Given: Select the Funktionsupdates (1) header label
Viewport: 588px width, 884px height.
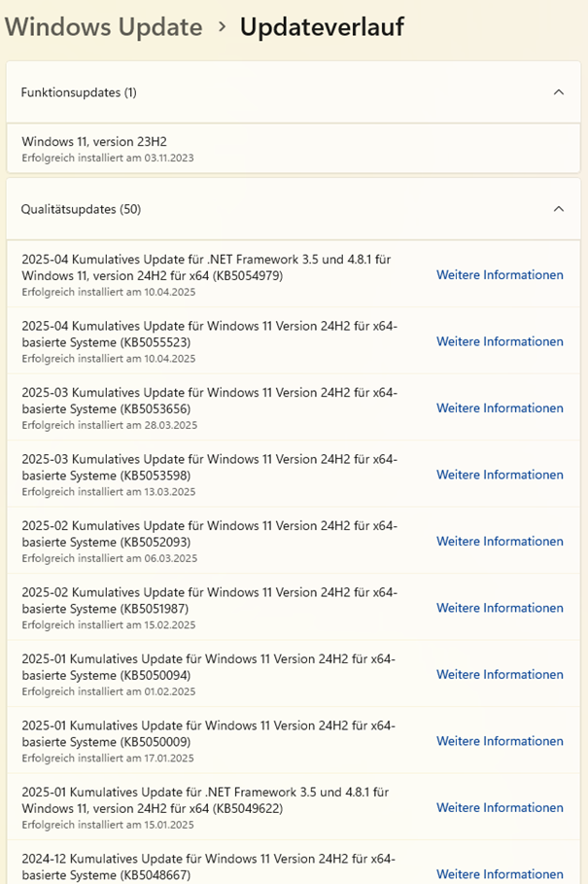Looking at the screenshot, I should pyautogui.click(x=79, y=92).
